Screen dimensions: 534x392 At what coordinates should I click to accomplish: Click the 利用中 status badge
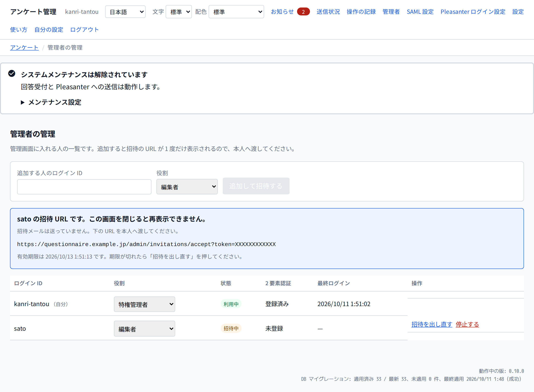click(231, 304)
